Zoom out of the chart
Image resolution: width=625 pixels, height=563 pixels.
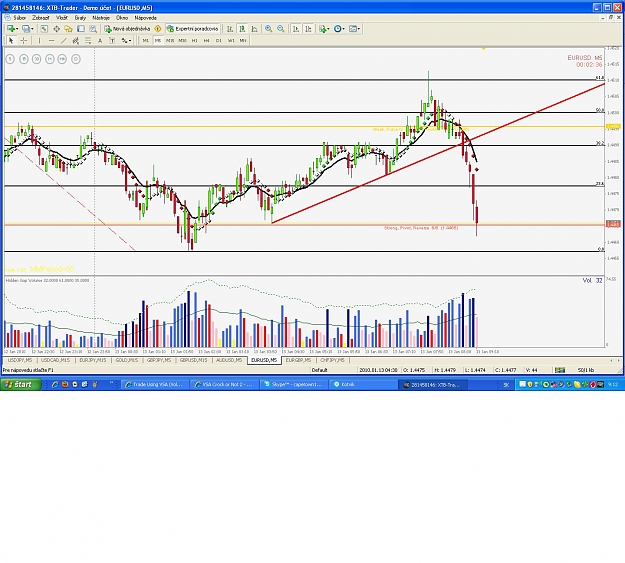click(x=281, y=29)
